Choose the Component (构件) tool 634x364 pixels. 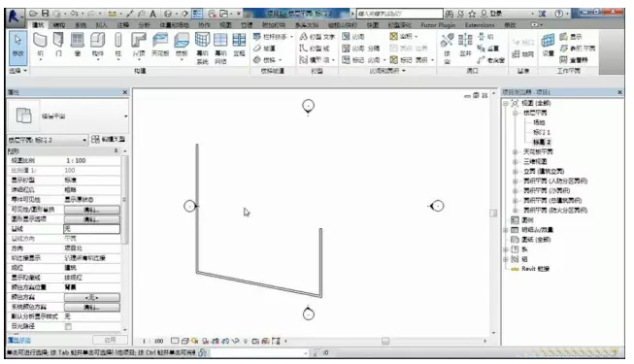(x=97, y=47)
